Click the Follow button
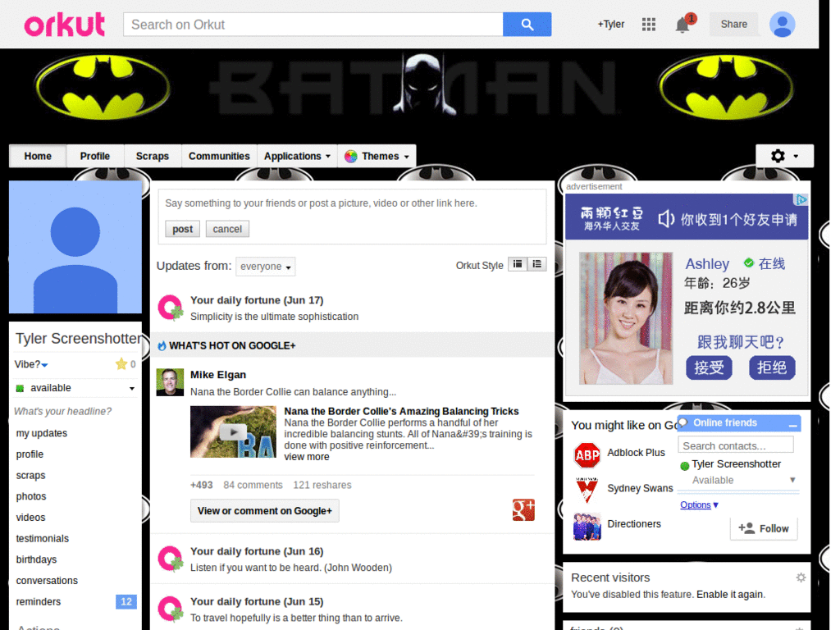 point(764,528)
